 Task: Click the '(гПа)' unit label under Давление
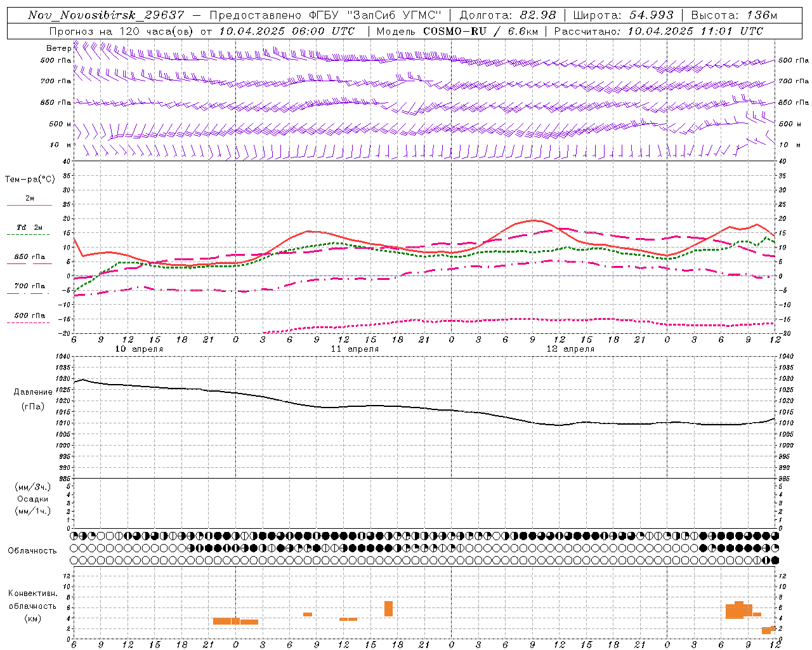(33, 406)
